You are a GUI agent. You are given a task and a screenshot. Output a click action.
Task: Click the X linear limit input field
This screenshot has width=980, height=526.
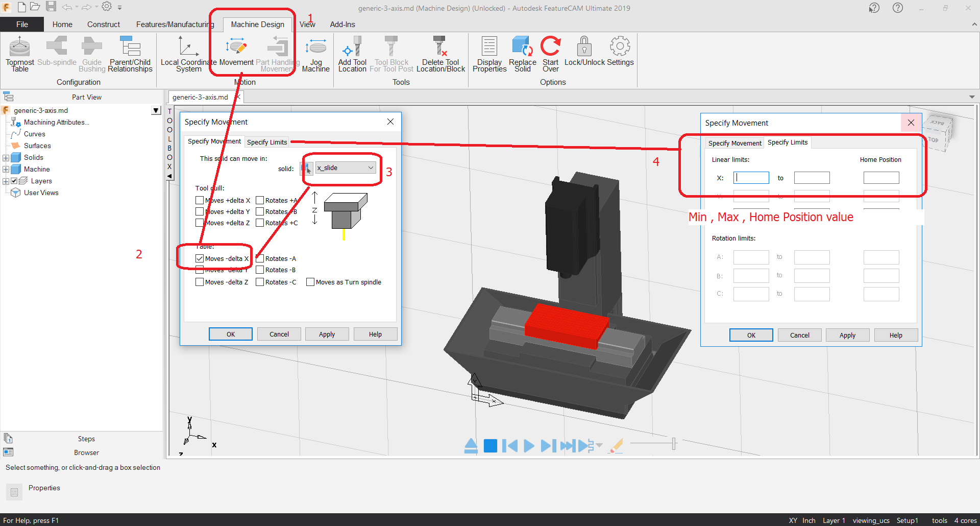coord(751,177)
